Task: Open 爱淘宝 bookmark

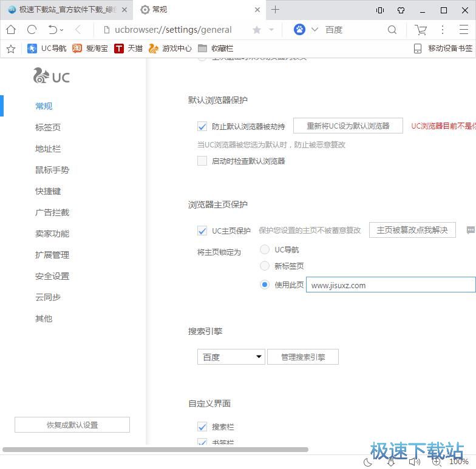Action: (x=90, y=49)
